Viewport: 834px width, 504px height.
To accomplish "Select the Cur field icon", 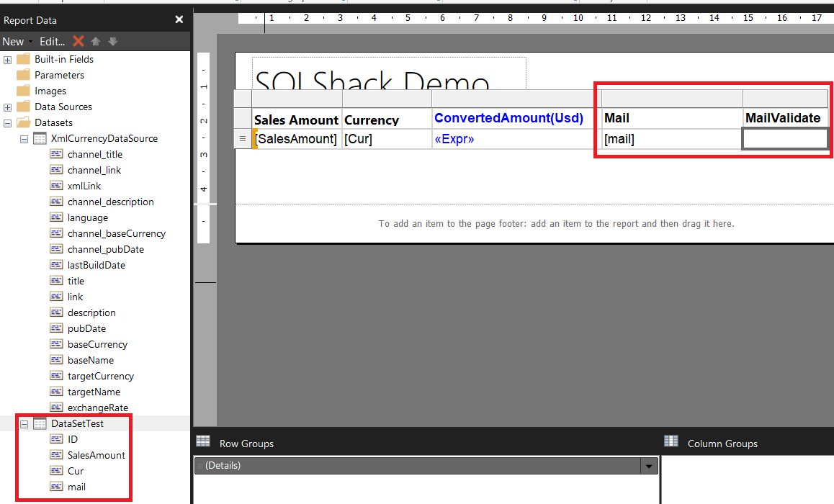I will tap(56, 470).
